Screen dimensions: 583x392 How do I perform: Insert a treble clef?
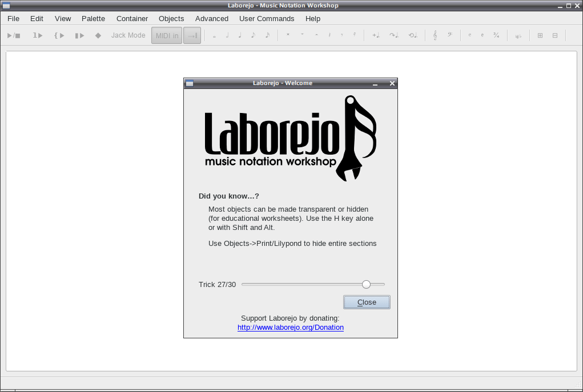[435, 35]
